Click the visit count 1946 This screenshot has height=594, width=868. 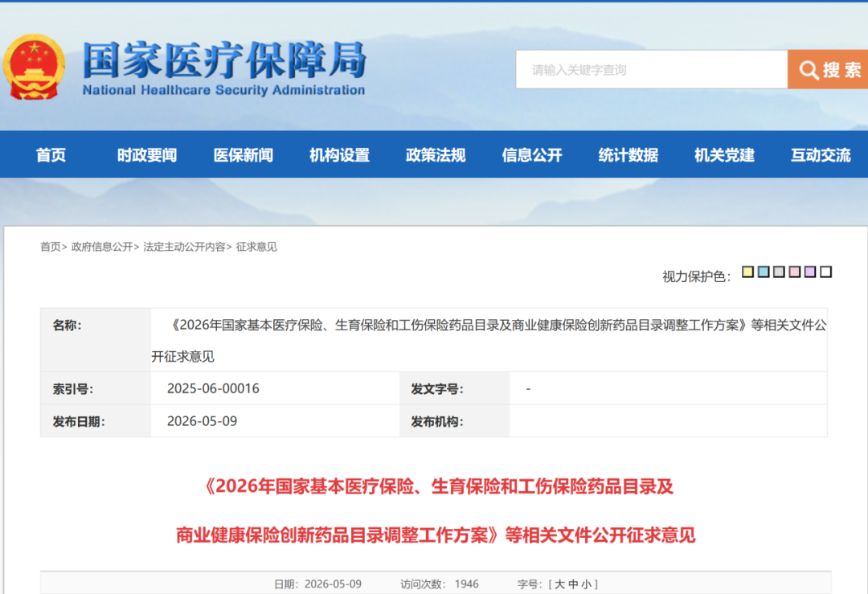(x=467, y=584)
